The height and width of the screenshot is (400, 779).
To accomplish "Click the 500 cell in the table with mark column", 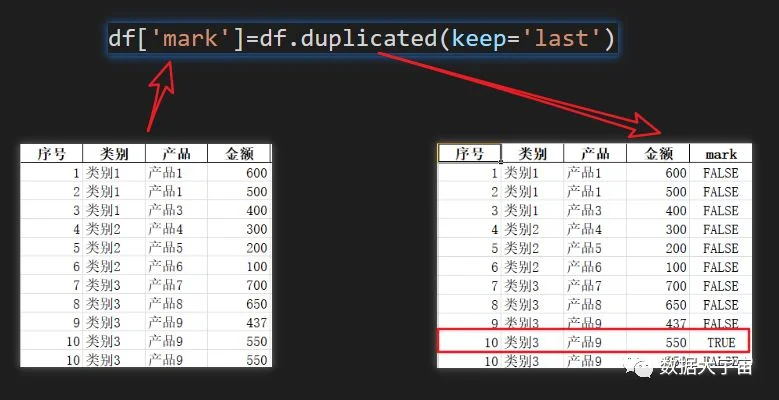I will [x=658, y=192].
